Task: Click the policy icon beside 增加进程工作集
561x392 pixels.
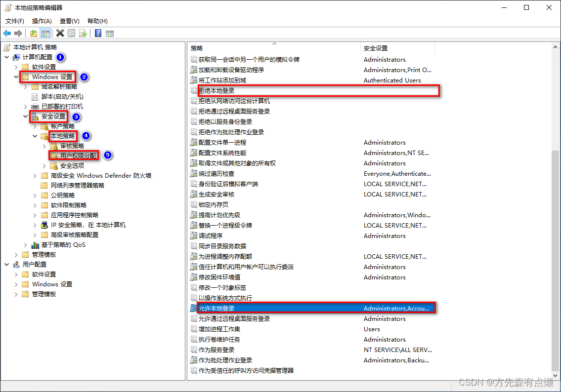Action: coord(194,329)
